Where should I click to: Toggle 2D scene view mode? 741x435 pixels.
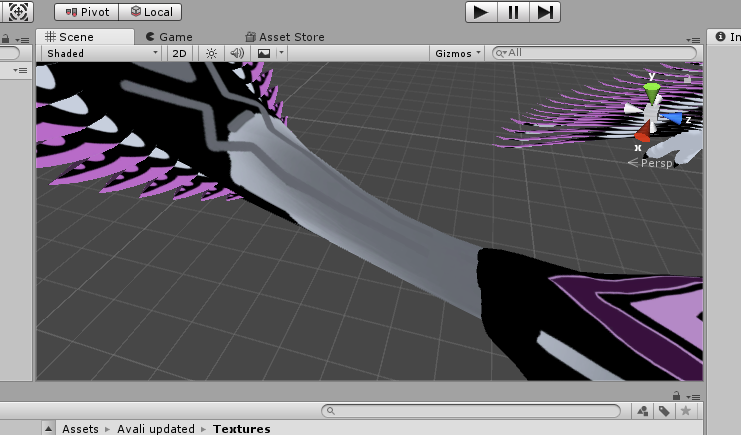[x=179, y=53]
